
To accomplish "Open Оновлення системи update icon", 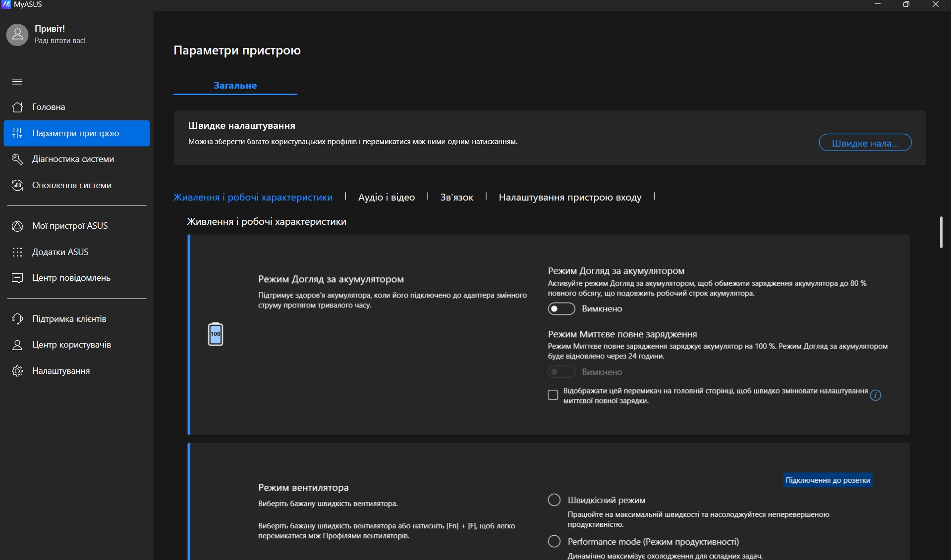I will tap(17, 185).
